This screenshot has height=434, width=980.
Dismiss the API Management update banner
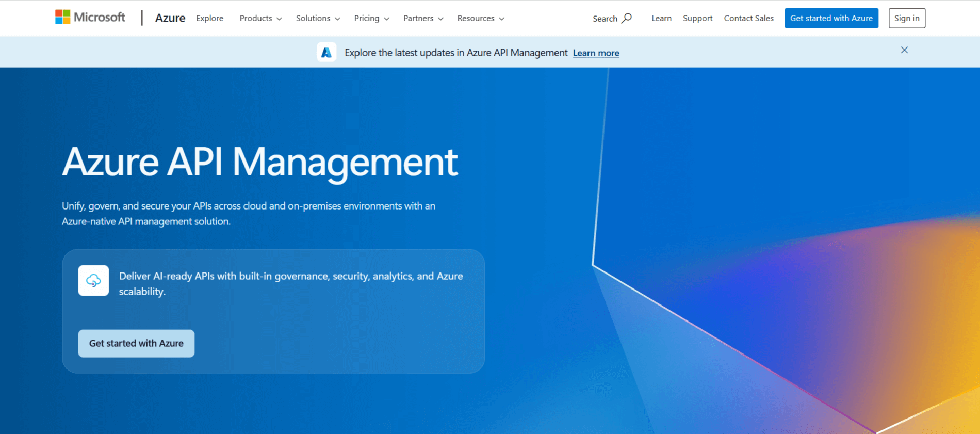coord(904,50)
